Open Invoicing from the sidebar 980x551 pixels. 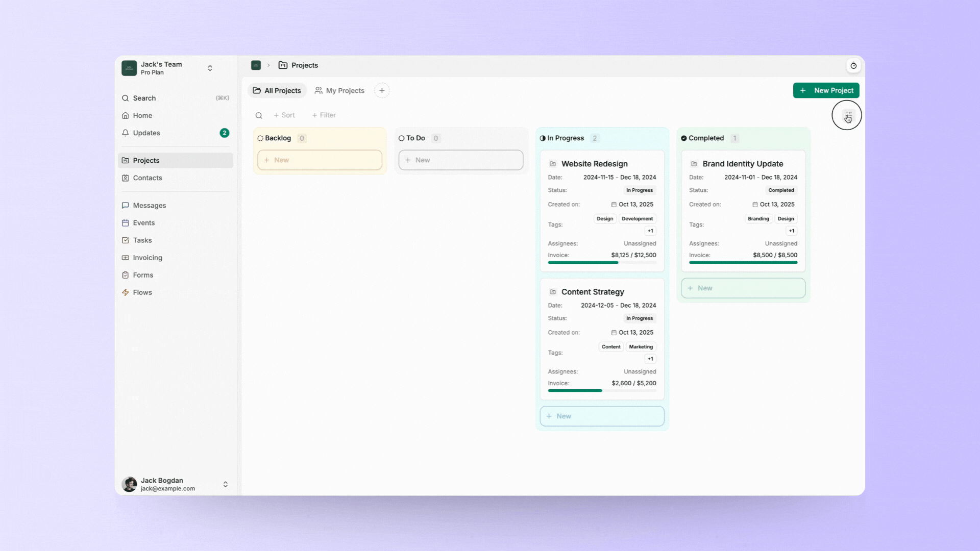tap(148, 258)
